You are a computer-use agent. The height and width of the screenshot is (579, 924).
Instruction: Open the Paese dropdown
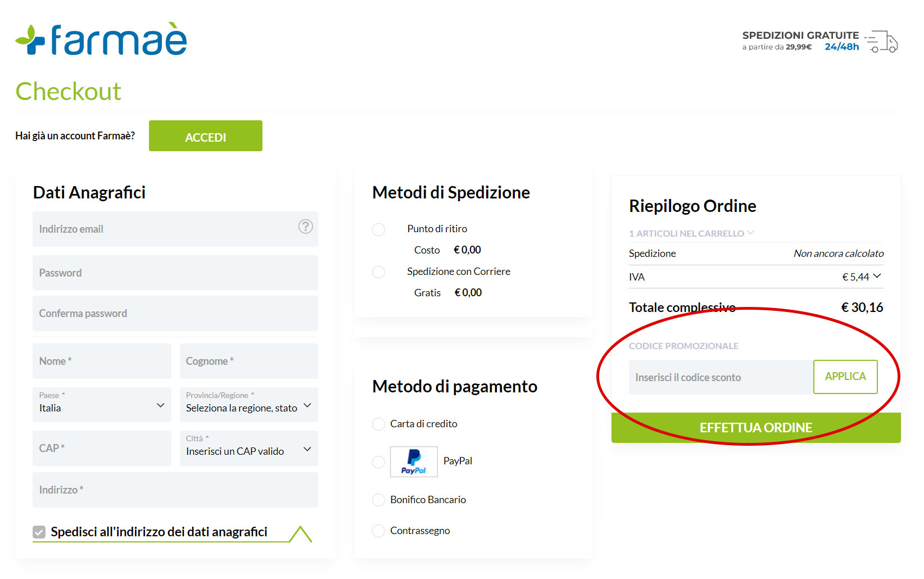pyautogui.click(x=160, y=405)
